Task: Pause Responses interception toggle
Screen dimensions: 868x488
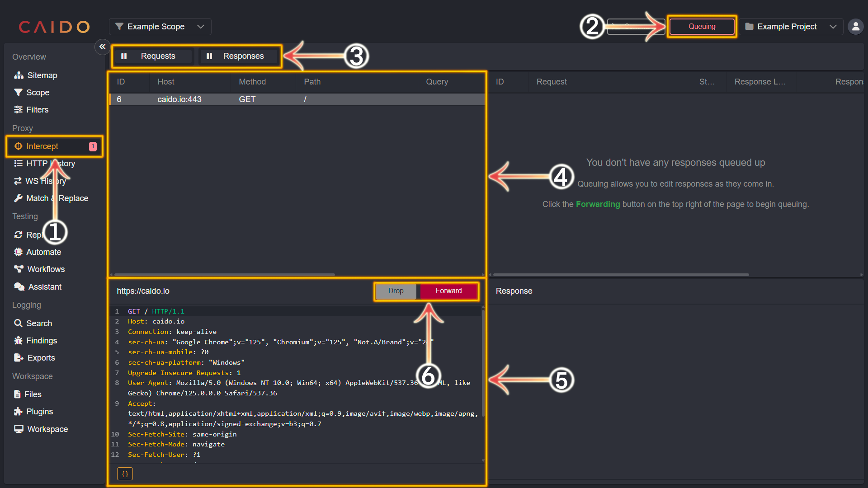Action: pyautogui.click(x=238, y=56)
